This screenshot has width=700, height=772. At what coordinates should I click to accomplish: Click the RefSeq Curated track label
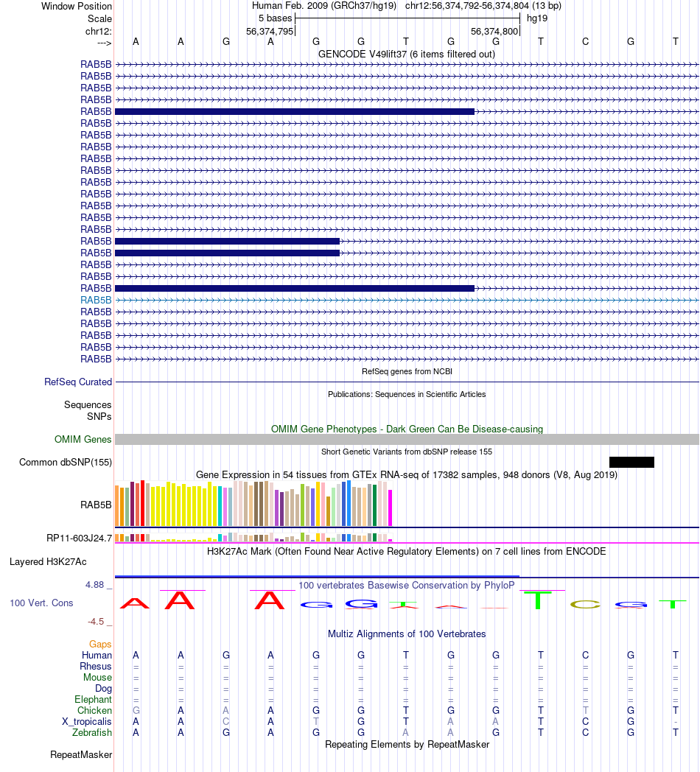(x=78, y=382)
